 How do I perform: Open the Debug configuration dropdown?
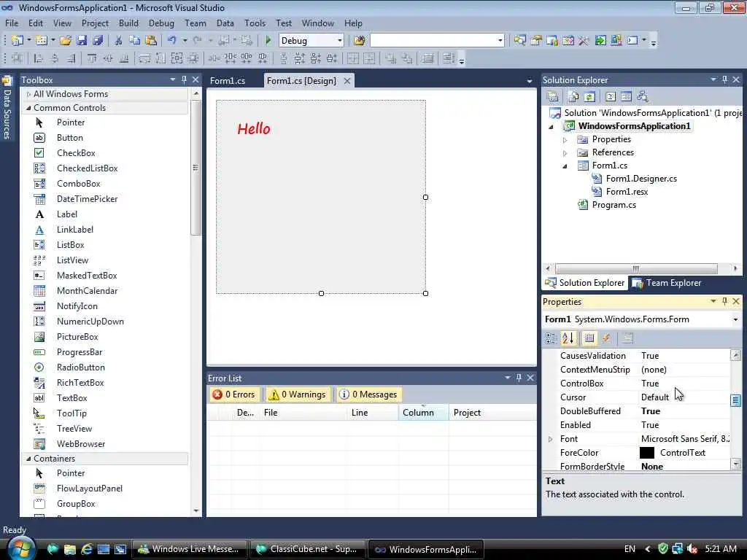click(x=340, y=41)
